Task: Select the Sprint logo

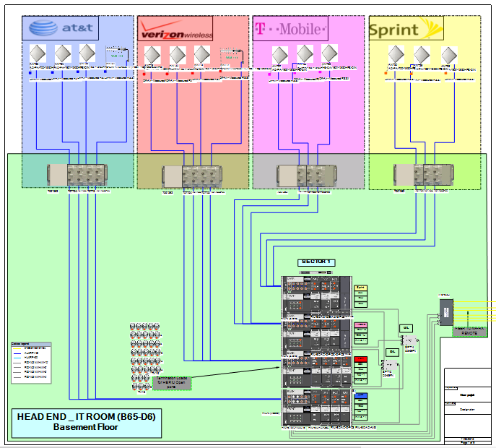Action: [406, 29]
